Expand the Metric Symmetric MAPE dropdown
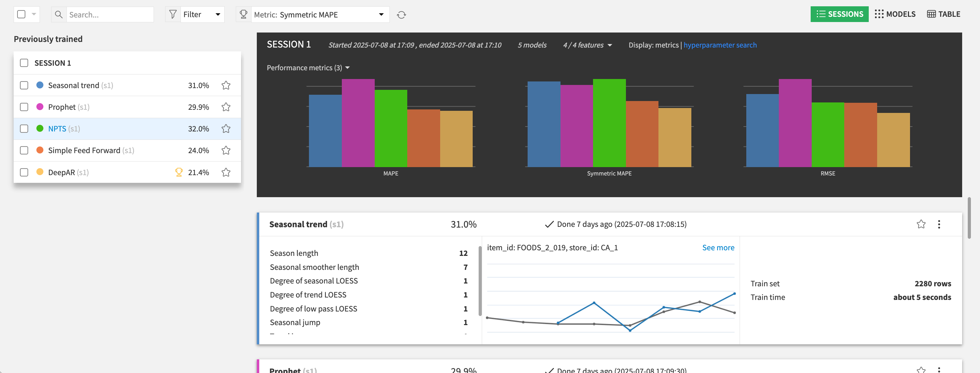Viewport: 980px width, 373px height. click(x=381, y=14)
